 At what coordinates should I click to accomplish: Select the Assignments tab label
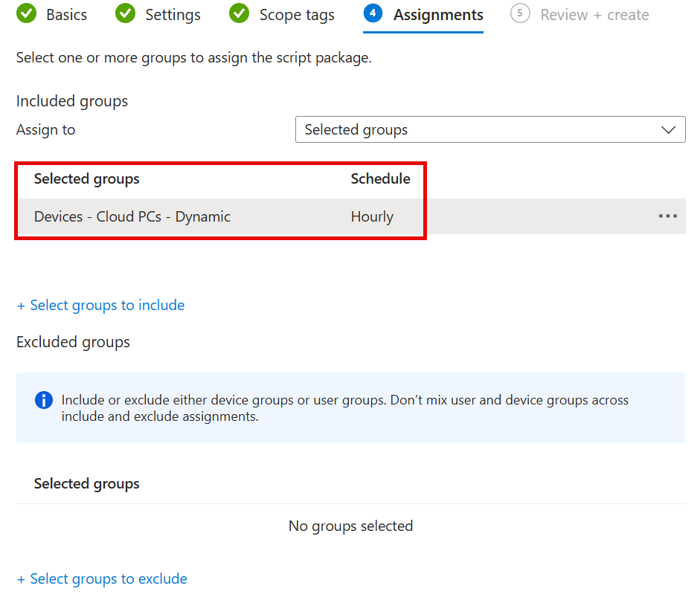tap(438, 15)
